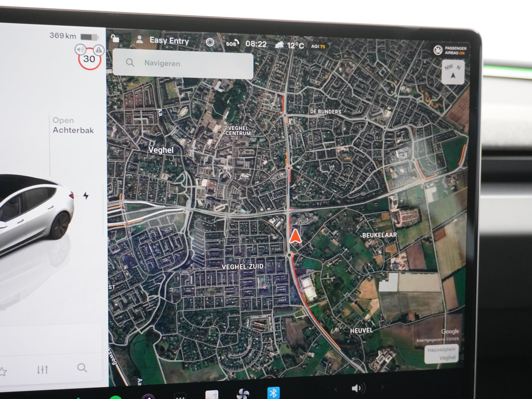This screenshot has height=399, width=532.
Task: Toggle the map compass orientation button
Action: click(453, 72)
